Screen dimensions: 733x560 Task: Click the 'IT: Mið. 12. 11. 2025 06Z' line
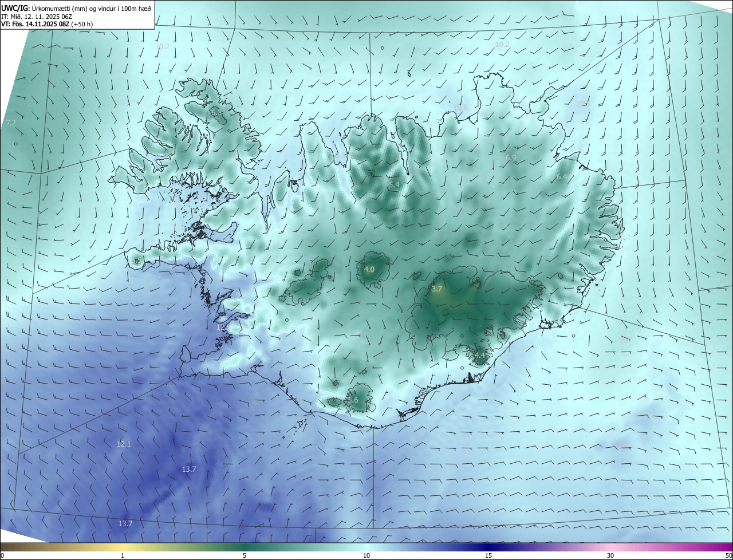point(36,17)
